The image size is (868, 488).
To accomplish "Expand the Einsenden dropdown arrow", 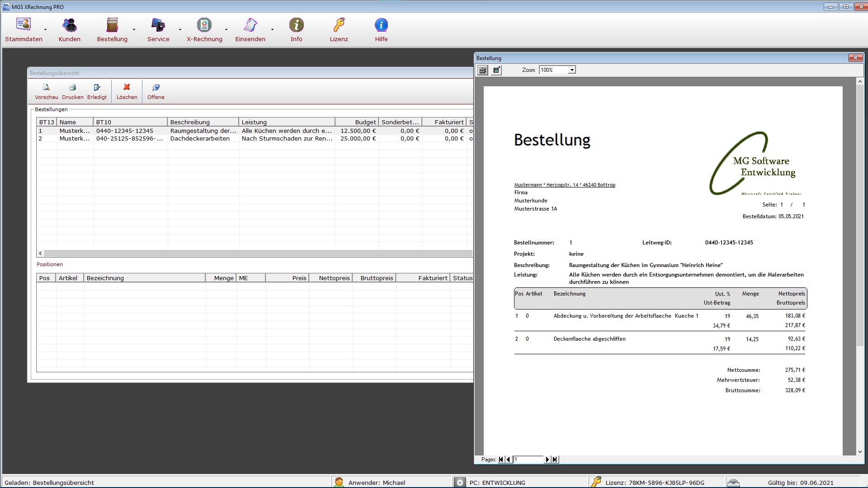I will tap(272, 30).
